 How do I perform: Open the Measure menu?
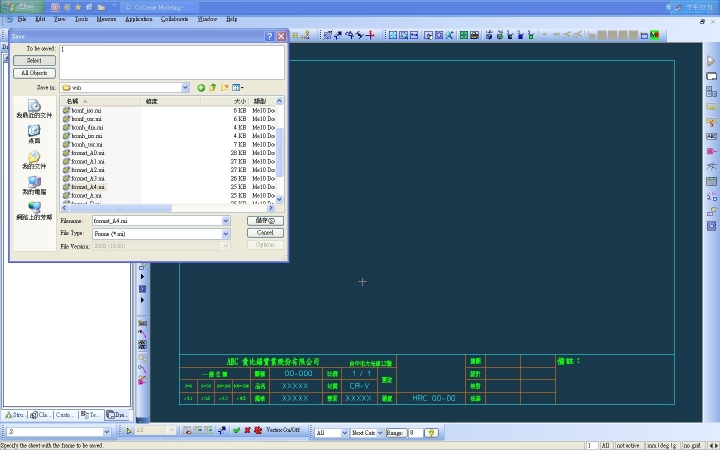[x=106, y=19]
